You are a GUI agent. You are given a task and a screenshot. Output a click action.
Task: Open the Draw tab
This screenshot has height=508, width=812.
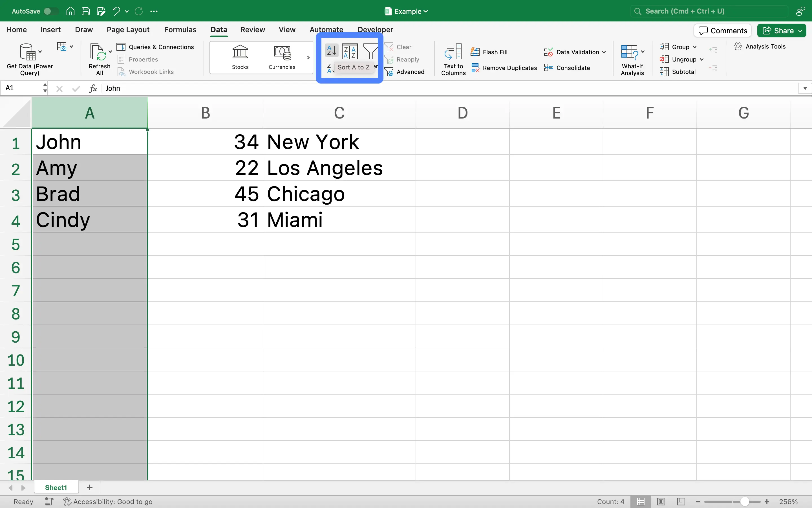(83, 30)
